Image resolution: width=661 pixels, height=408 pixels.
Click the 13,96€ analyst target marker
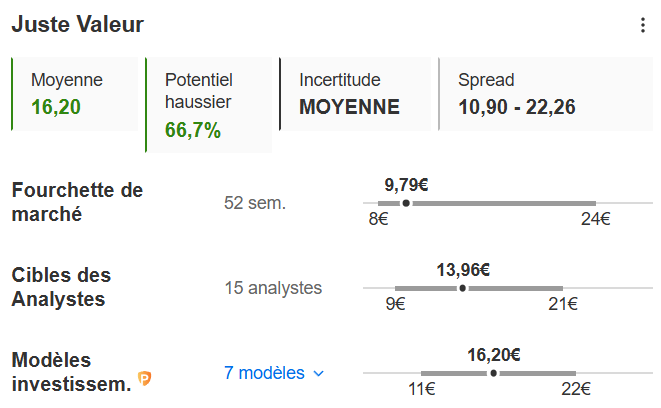[x=462, y=288]
